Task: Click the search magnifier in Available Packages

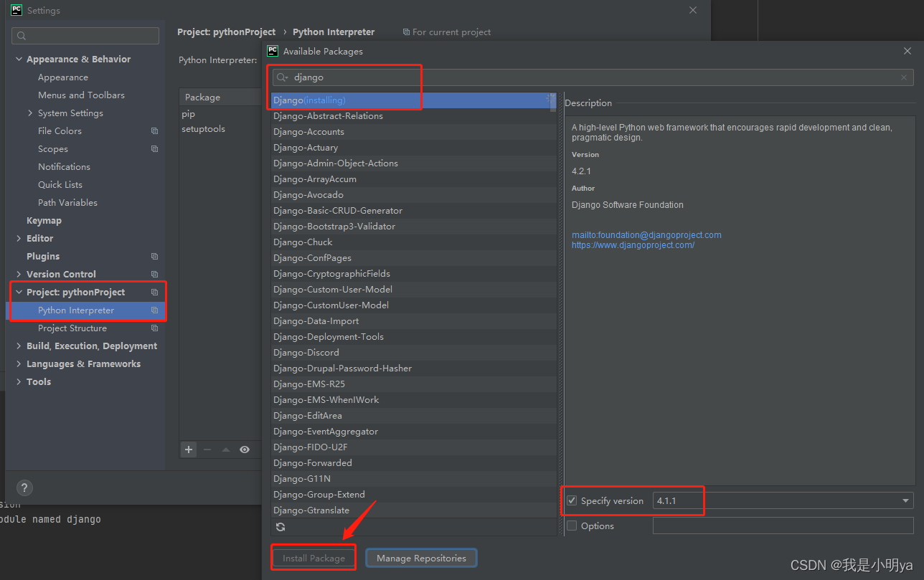Action: click(x=282, y=77)
